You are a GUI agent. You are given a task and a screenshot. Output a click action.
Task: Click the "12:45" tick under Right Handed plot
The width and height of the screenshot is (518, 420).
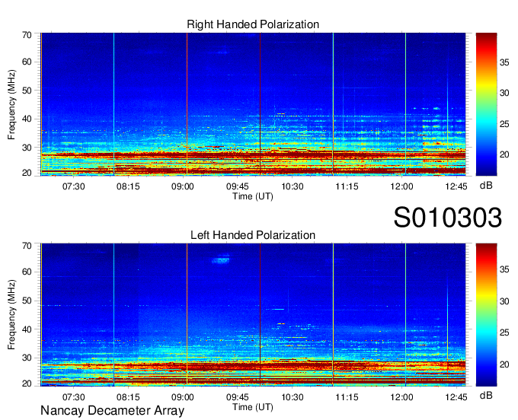tap(456, 186)
